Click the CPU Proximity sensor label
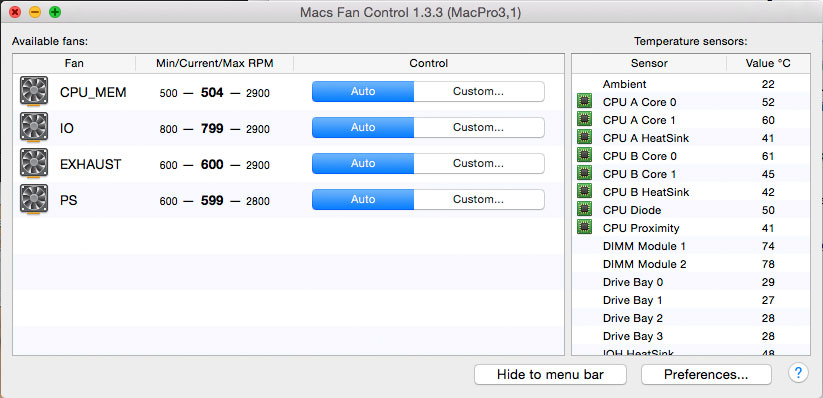The height and width of the screenshot is (398, 823). pos(641,228)
